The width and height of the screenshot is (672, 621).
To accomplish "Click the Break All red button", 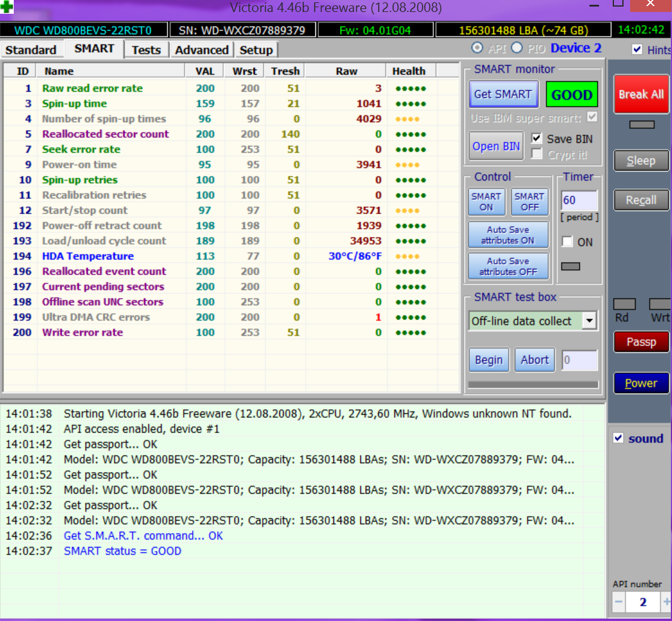I will 641,95.
